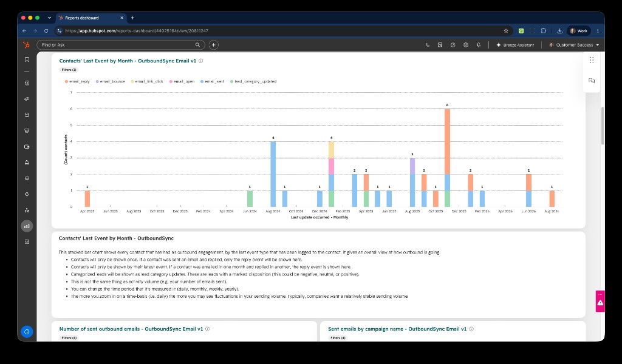Click the page vertical scrollbar thumb
This screenshot has width=622, height=364.
602,126
